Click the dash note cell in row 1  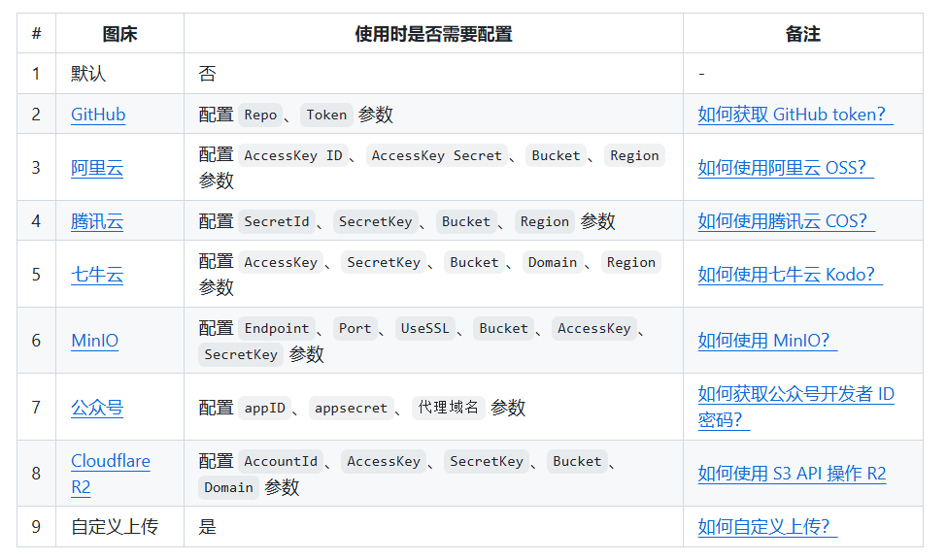click(x=802, y=74)
